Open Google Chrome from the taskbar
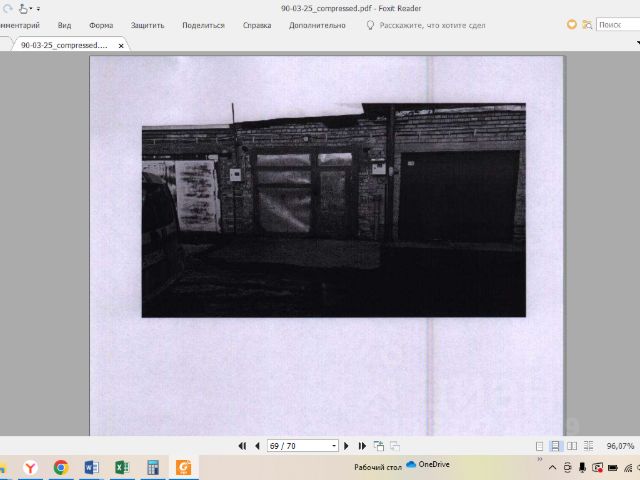 (60, 467)
